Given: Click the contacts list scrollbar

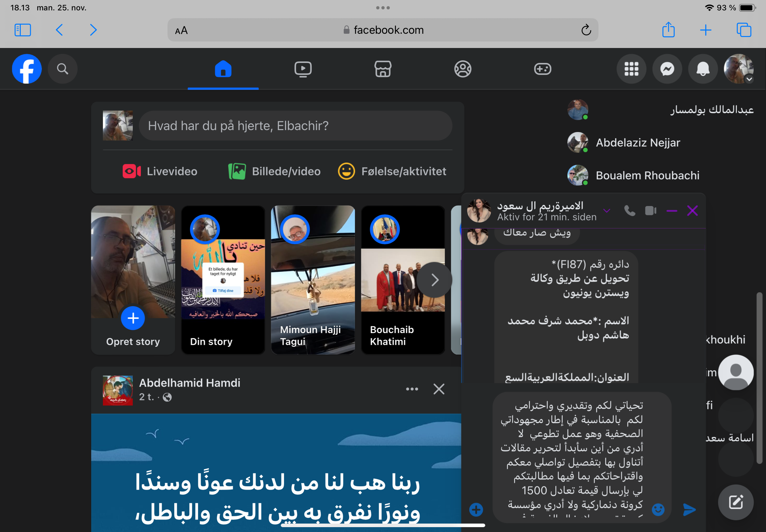Looking at the screenshot, I should [759, 378].
